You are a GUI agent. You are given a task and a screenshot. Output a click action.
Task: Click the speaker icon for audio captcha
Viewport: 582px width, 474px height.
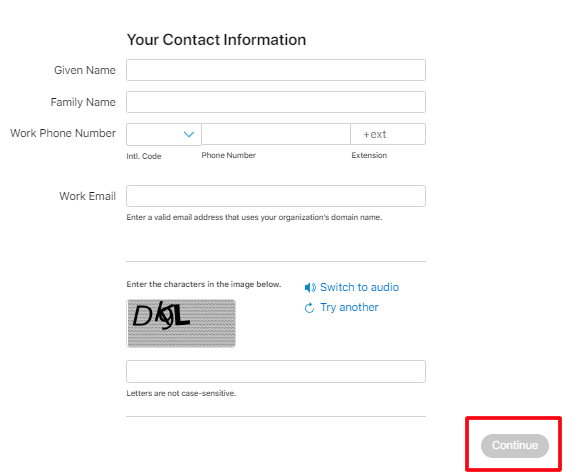pos(310,287)
